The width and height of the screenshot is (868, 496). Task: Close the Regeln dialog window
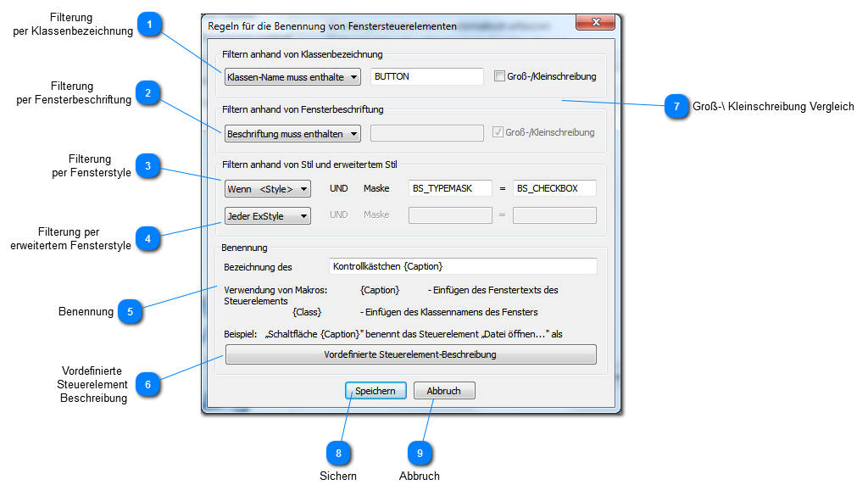(x=596, y=22)
